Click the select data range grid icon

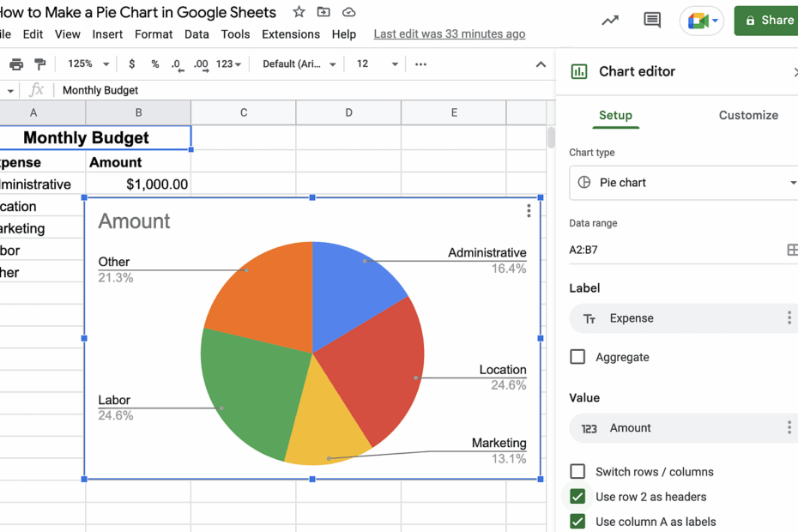[792, 250]
